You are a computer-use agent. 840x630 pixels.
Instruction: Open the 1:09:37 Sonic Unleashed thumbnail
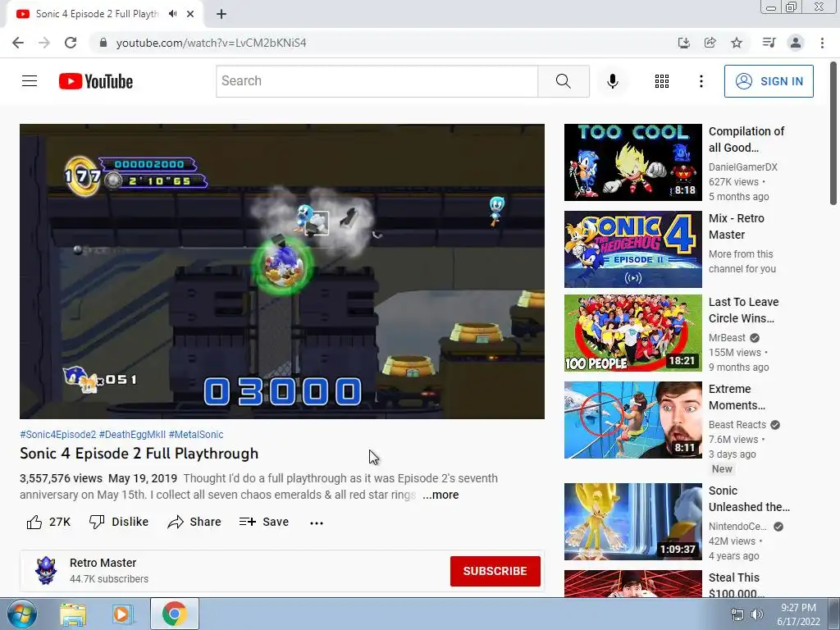pyautogui.click(x=632, y=522)
